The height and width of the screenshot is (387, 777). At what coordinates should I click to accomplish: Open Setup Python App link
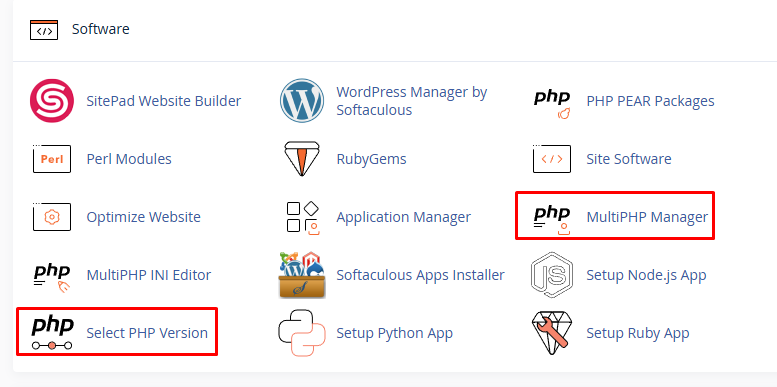(x=394, y=333)
